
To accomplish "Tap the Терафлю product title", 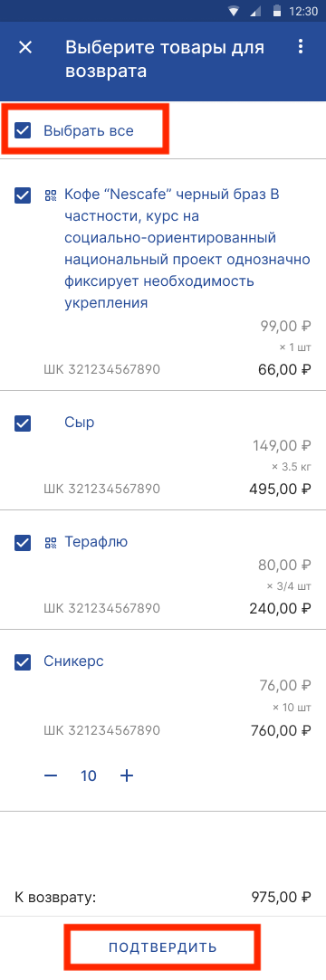I will 96,542.
